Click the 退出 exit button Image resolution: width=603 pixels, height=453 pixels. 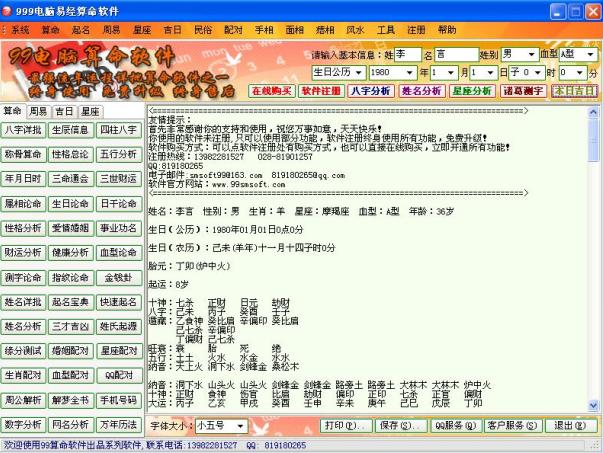tap(570, 425)
